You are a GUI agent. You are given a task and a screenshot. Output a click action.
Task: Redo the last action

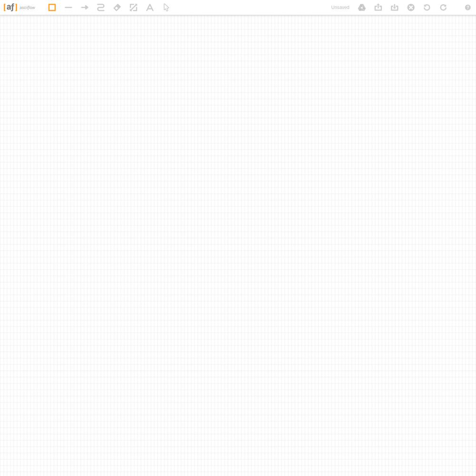click(x=443, y=7)
